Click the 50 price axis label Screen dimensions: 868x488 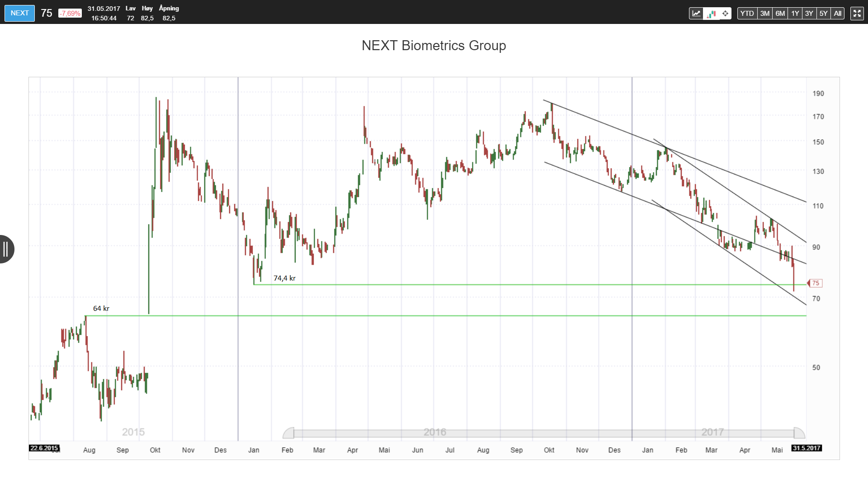pyautogui.click(x=816, y=368)
